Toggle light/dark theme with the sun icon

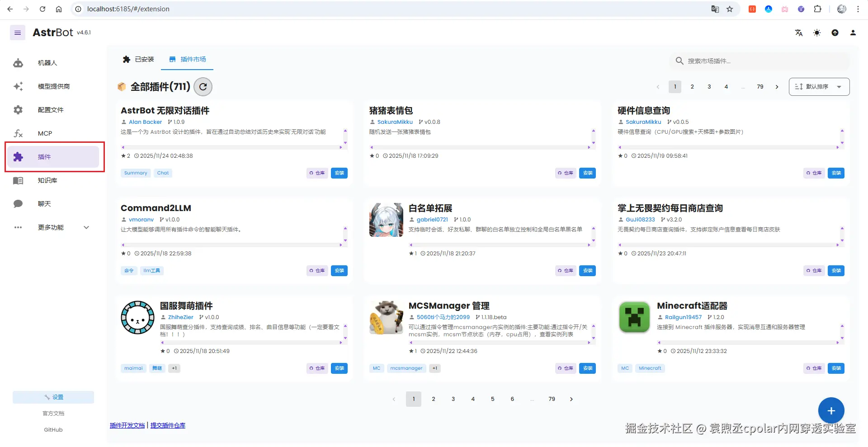(817, 33)
